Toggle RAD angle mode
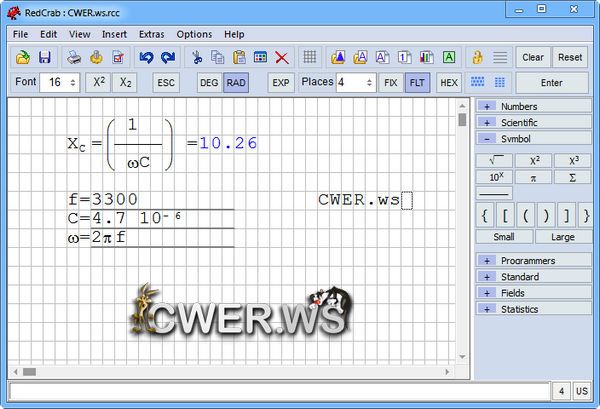Viewport: 600px width, 409px height. point(236,83)
